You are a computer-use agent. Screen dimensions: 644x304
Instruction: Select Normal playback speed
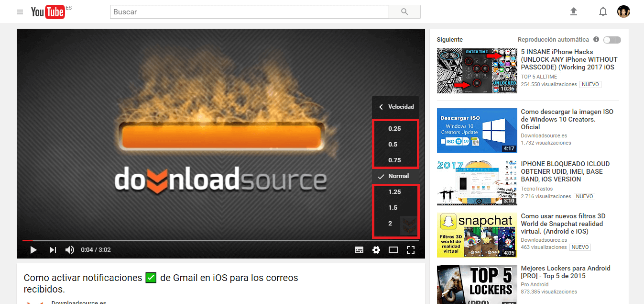coord(395,176)
